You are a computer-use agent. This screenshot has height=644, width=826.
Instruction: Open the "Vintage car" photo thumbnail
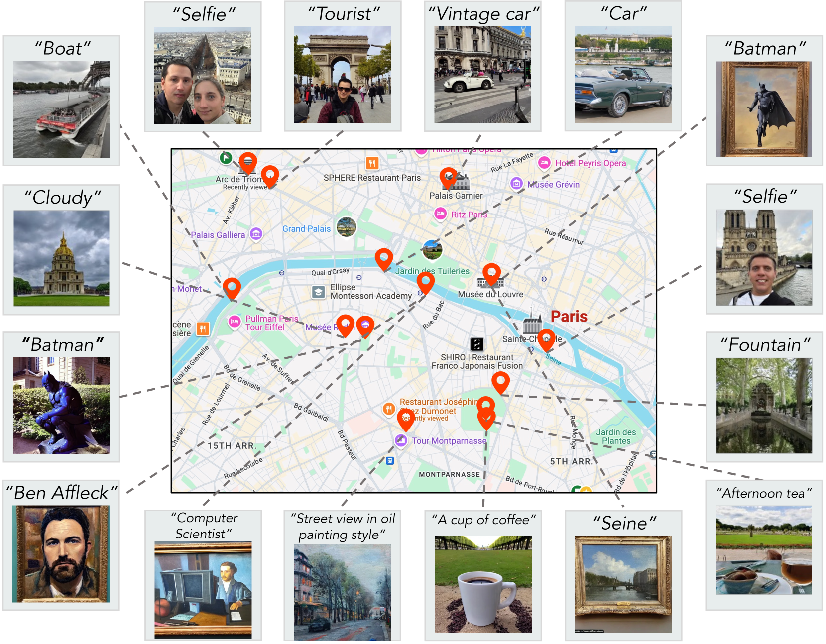482,75
